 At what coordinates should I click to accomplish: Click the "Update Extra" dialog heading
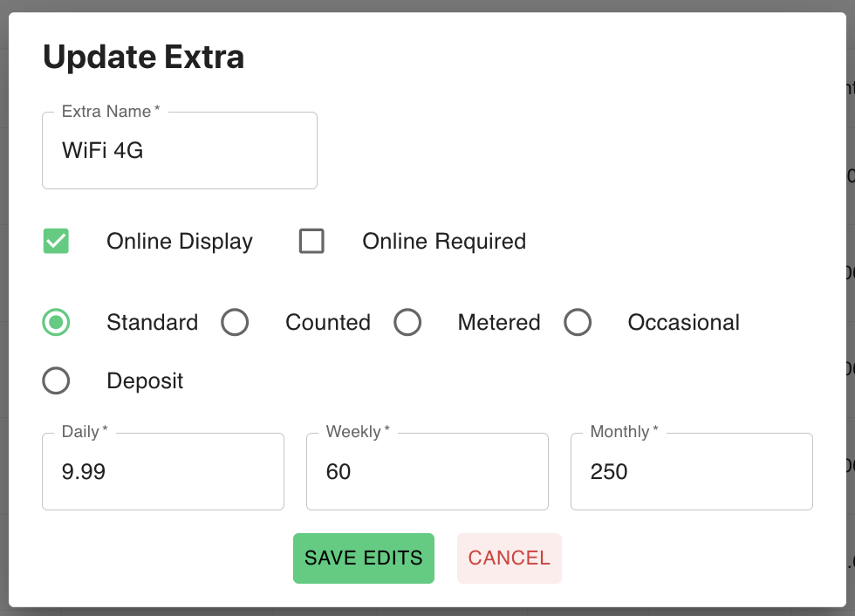144,58
